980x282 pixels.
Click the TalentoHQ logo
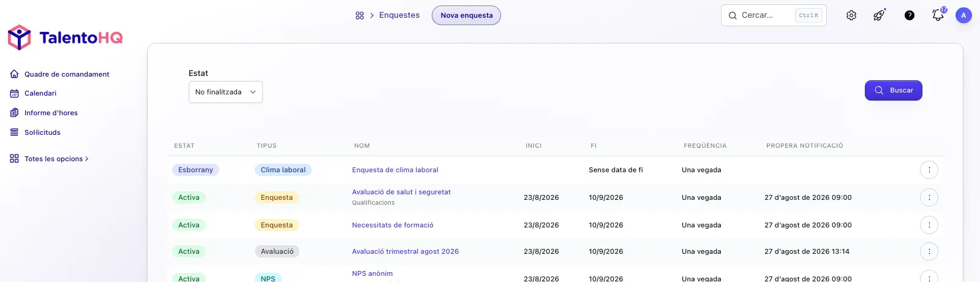point(65,37)
